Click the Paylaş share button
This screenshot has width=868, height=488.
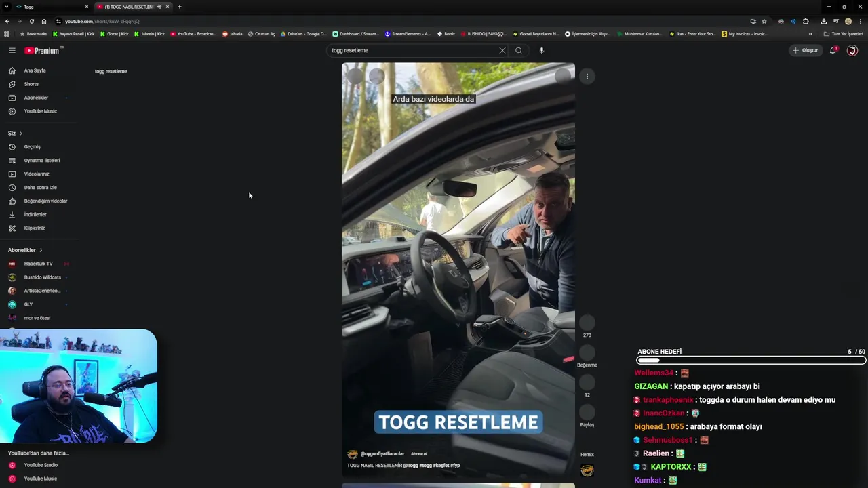tap(587, 412)
